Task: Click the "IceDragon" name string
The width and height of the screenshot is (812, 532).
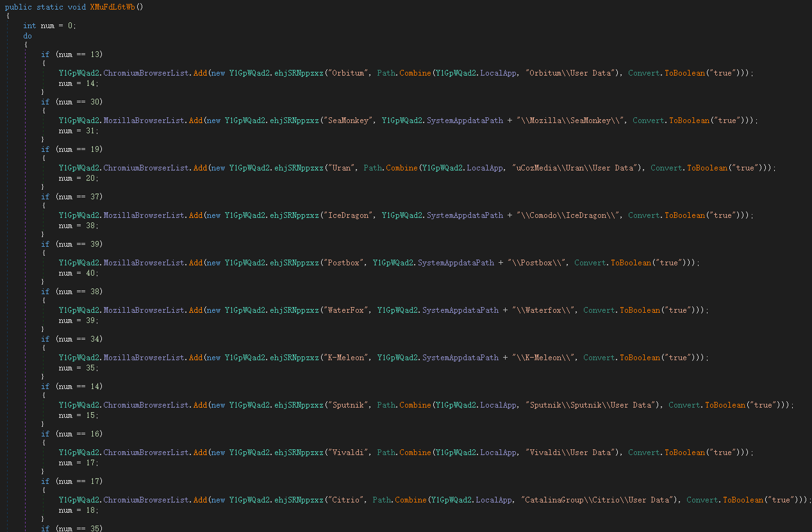Action: pyautogui.click(x=351, y=215)
